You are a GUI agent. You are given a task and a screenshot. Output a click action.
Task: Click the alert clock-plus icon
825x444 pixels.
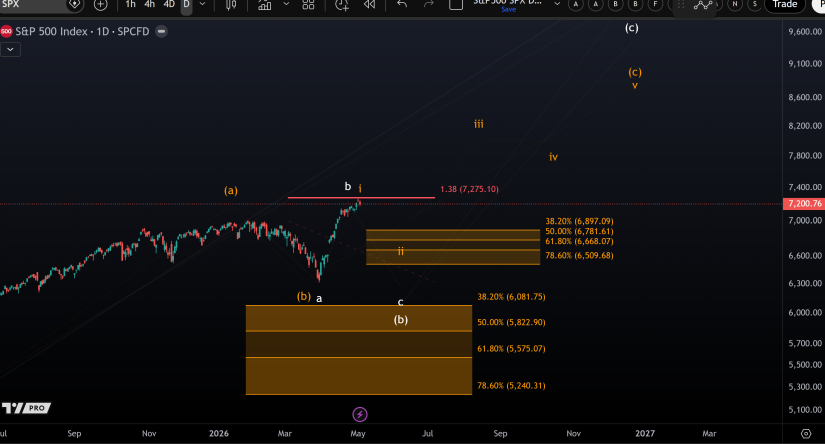pos(342,5)
